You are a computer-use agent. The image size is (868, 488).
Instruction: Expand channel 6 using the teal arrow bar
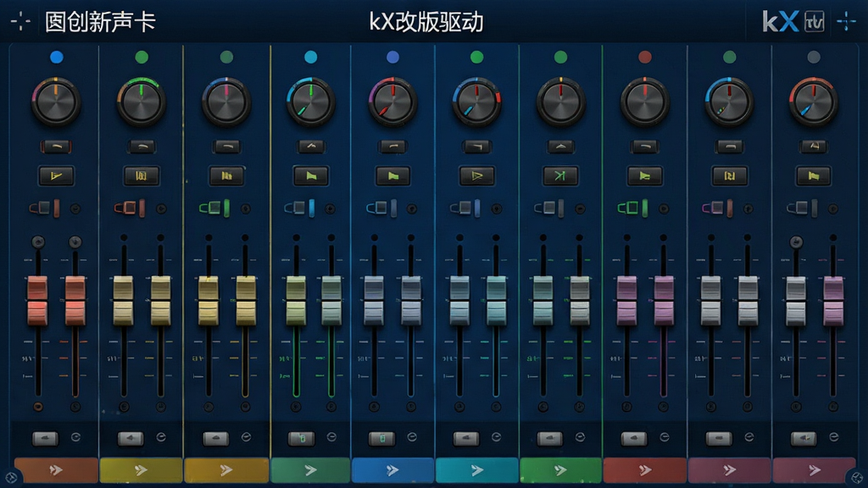coord(476,470)
